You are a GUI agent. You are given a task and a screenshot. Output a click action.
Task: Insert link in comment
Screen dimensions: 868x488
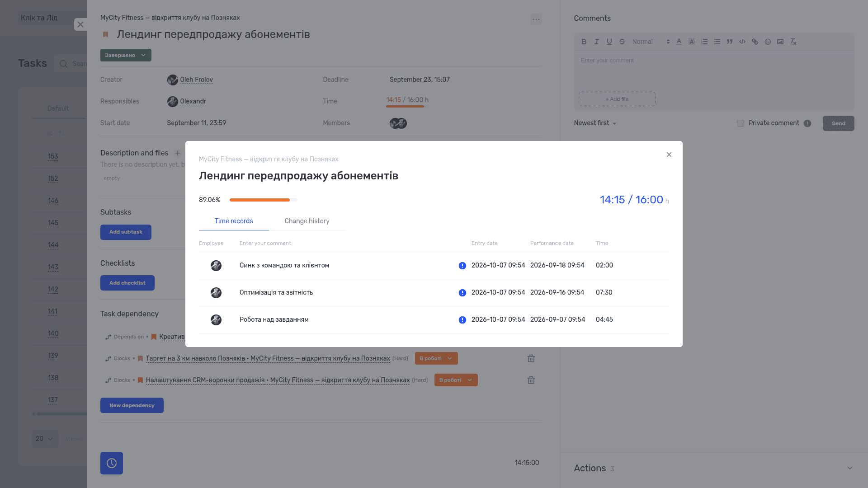(755, 42)
